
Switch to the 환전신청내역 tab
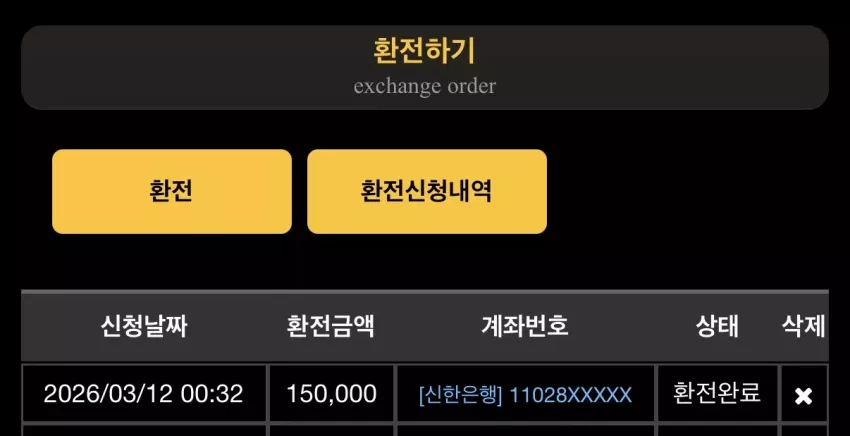coord(427,191)
